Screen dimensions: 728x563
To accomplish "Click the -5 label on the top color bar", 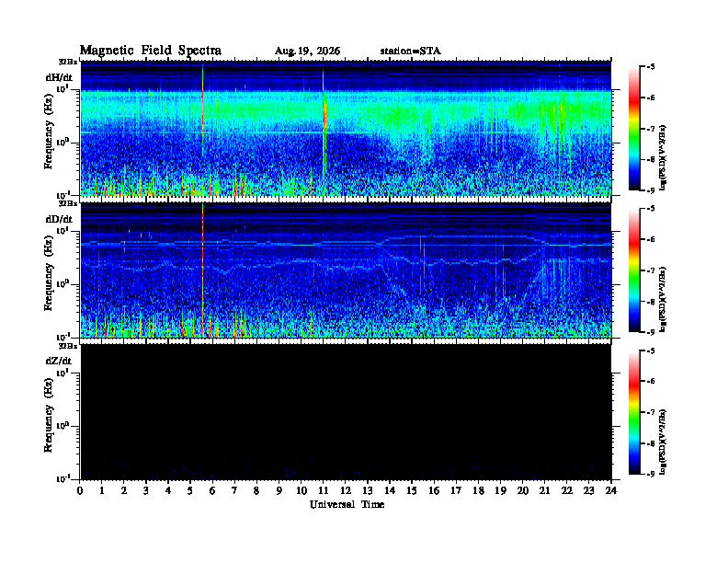I will [651, 67].
